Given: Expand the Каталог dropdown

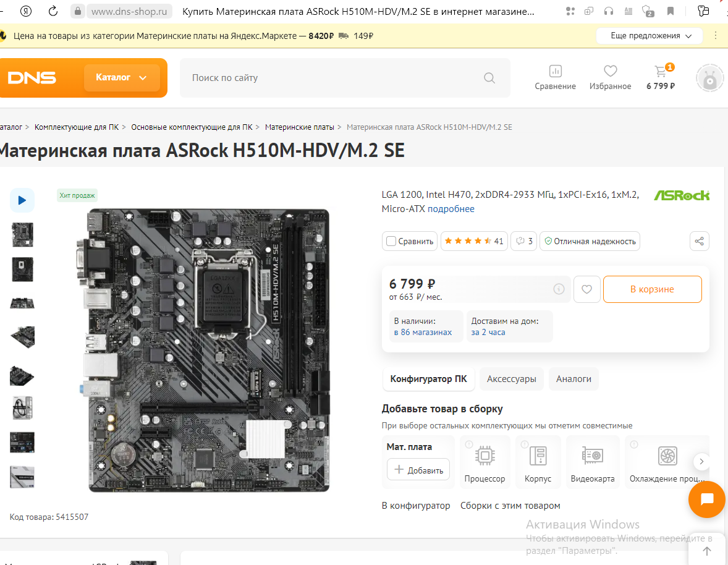Looking at the screenshot, I should click(122, 77).
